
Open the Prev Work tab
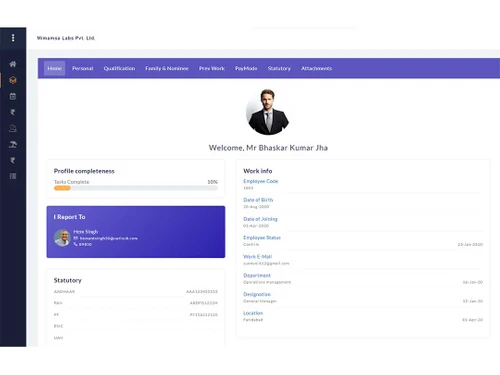(212, 68)
